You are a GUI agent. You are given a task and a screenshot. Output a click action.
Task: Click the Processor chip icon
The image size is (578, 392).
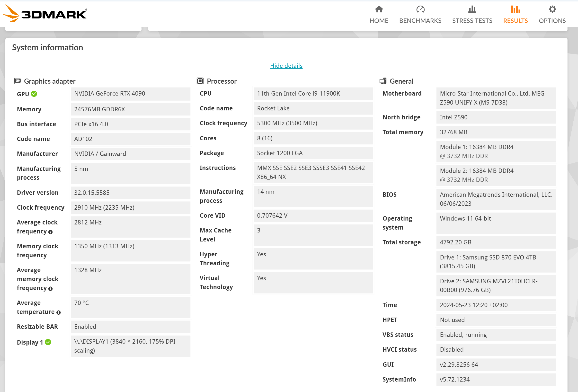pos(200,80)
